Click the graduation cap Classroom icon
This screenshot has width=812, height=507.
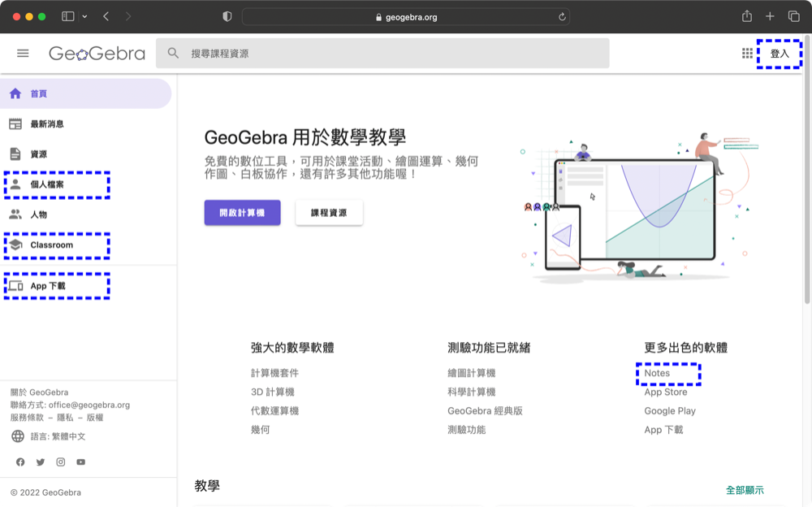[x=15, y=245]
